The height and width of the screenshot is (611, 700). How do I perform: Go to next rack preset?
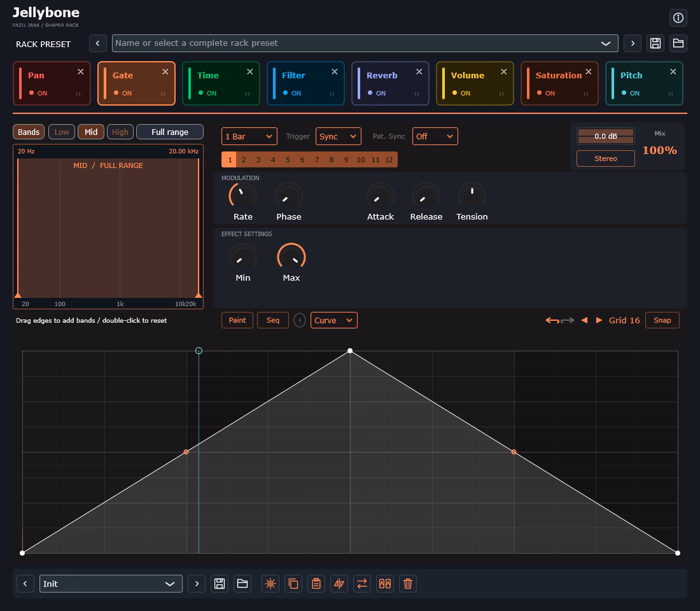(632, 43)
